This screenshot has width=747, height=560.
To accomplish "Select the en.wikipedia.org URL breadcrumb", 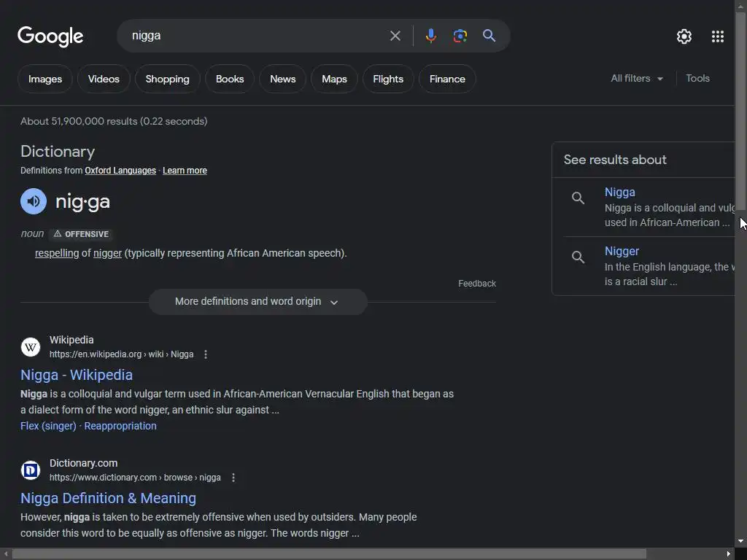I will tap(122, 354).
